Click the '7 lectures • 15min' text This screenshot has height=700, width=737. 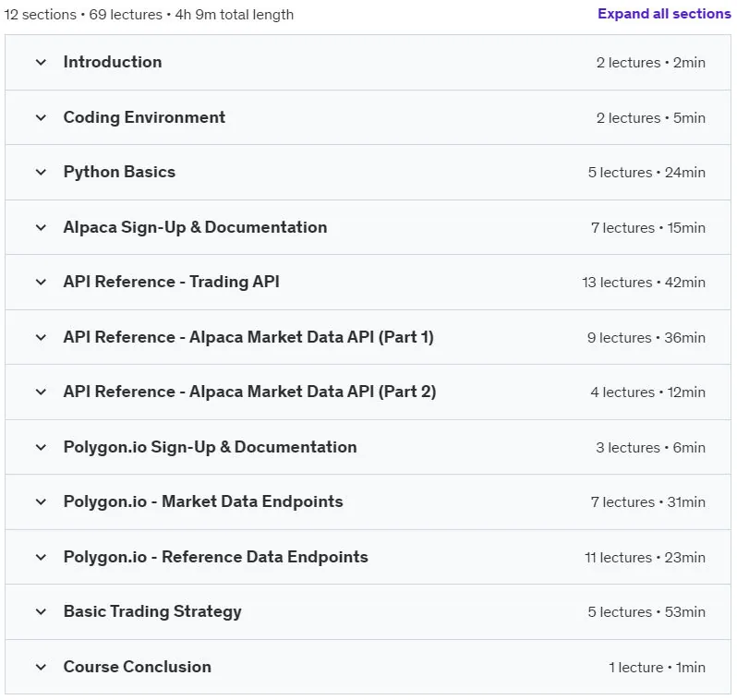(x=647, y=228)
